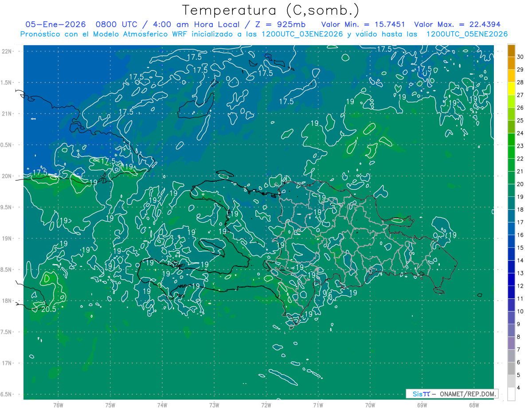This screenshot has width=532, height=411.
Task: Click the "69W" longitude axis label
Action: [x=422, y=405]
